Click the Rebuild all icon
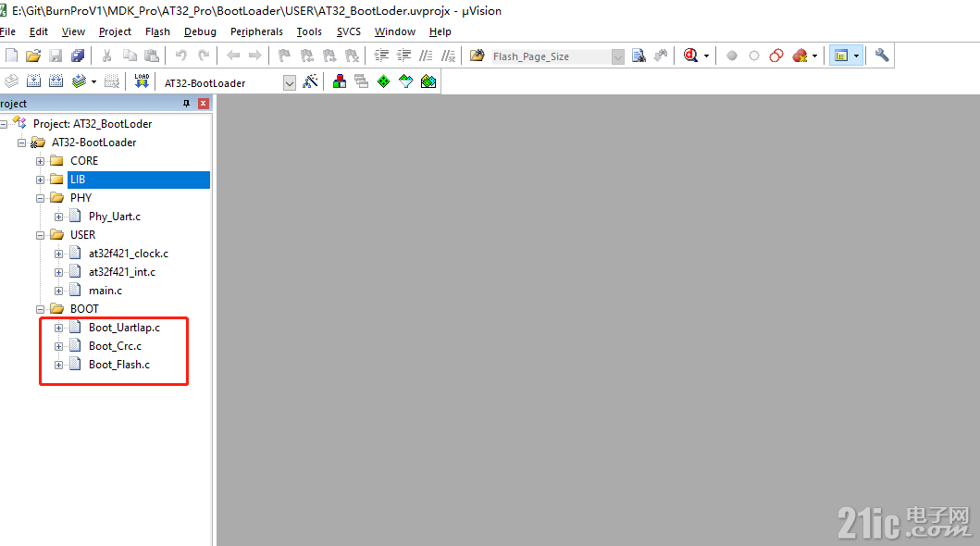The width and height of the screenshot is (980, 546). click(56, 81)
